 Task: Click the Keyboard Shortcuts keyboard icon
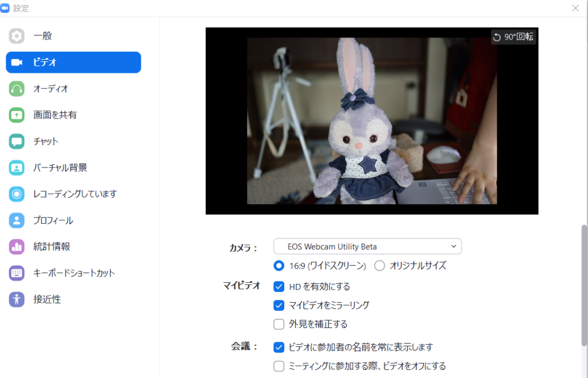point(17,273)
